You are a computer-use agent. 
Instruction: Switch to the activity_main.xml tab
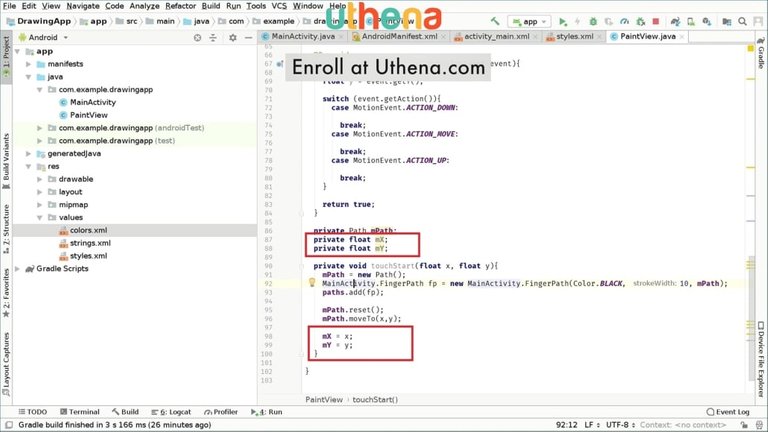pos(496,36)
